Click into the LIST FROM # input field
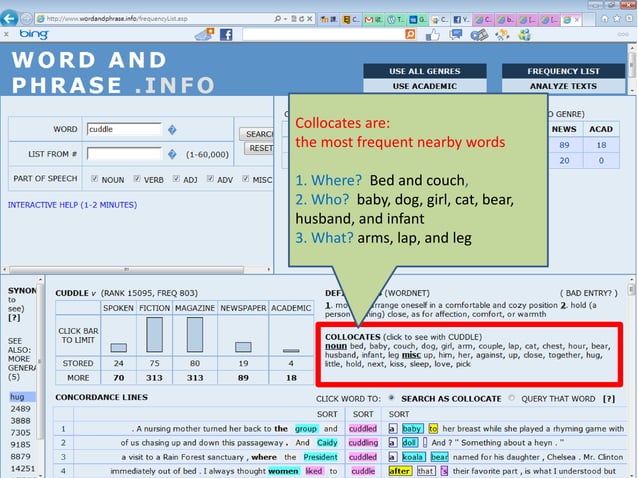Screen dimensions: 638x478 coord(124,155)
